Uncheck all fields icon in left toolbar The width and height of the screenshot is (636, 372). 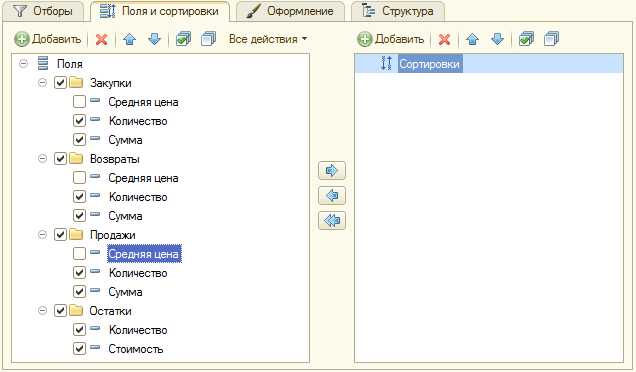tap(208, 39)
